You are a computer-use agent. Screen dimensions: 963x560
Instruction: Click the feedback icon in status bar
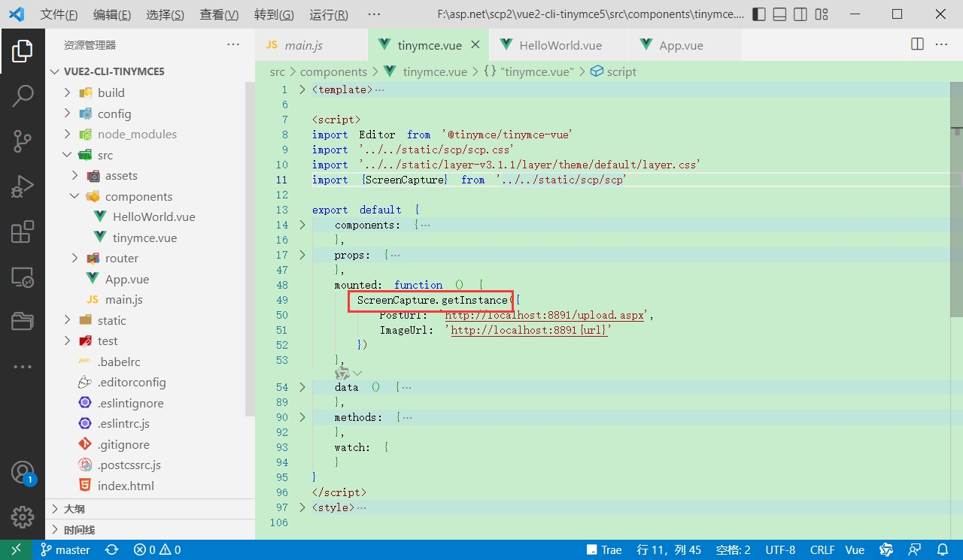(915, 549)
